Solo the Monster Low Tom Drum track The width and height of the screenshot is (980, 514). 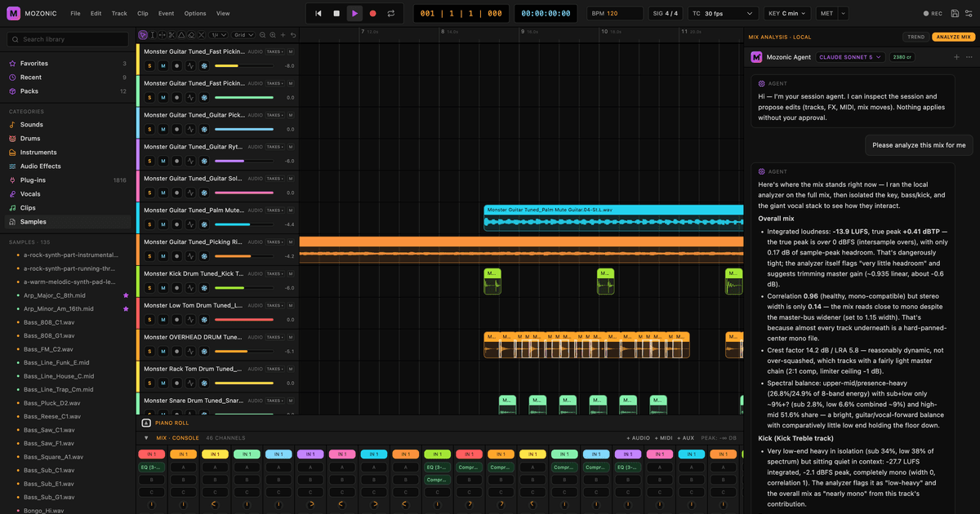click(149, 320)
